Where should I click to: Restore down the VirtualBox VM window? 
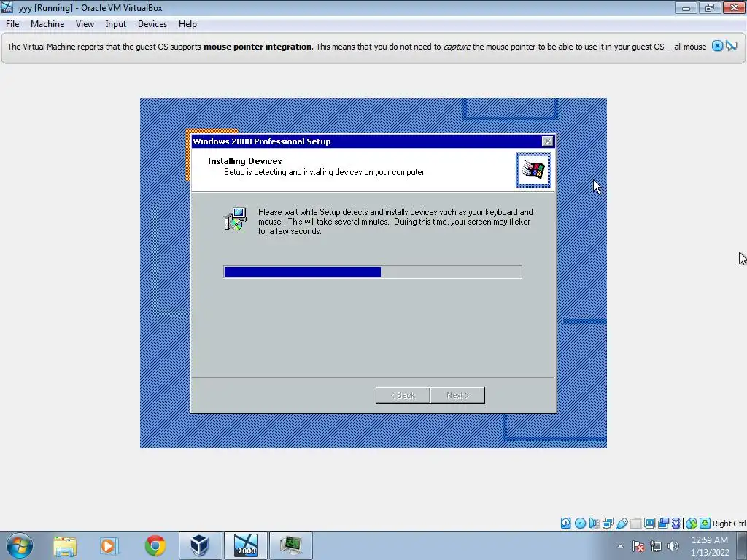[x=710, y=7]
